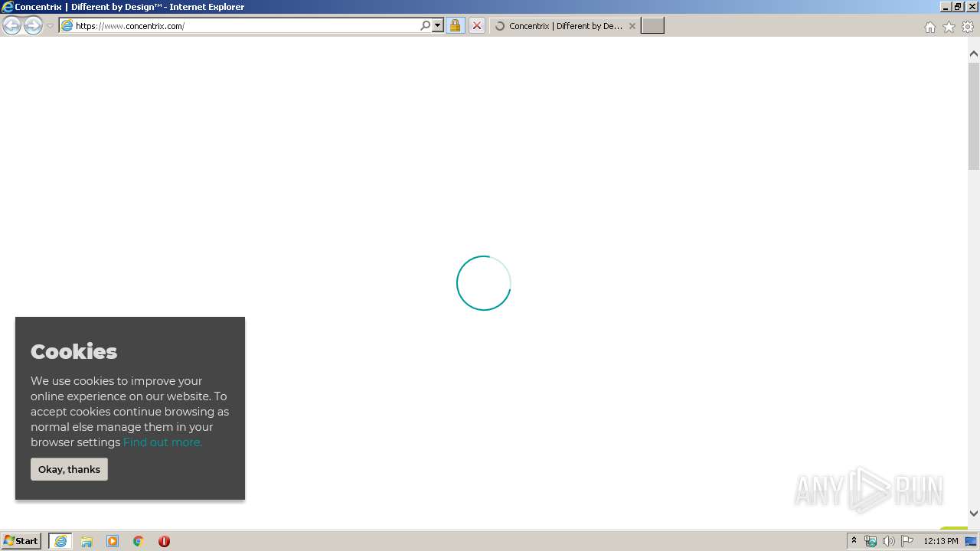Open File Explorer from taskbar
The width and height of the screenshot is (980, 551).
(x=87, y=541)
